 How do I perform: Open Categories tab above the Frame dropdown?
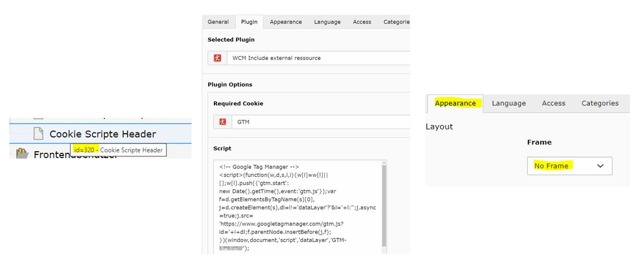coord(600,103)
